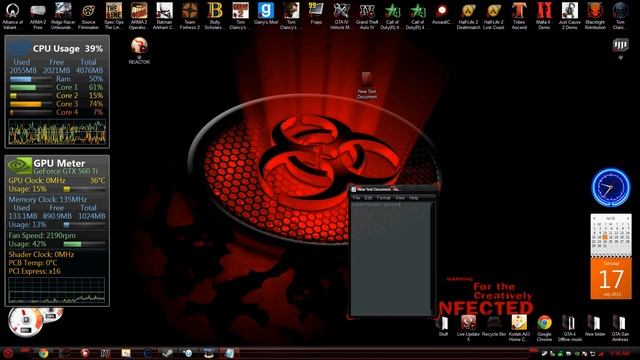This screenshot has height=360, width=640.
Task: Open the Alliance of Valiant Arms desktop icon
Action: (x=12, y=16)
